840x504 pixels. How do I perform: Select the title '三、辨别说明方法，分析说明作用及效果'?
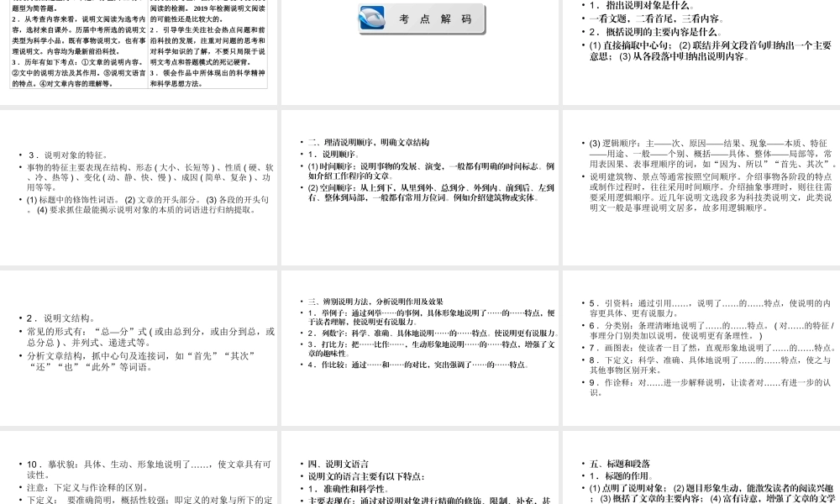tap(375, 302)
